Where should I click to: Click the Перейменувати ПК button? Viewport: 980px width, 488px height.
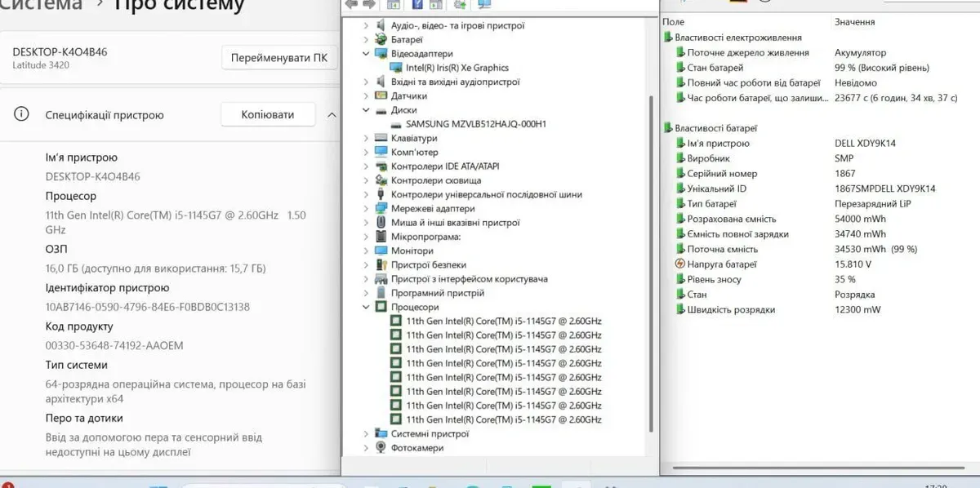pos(278,58)
